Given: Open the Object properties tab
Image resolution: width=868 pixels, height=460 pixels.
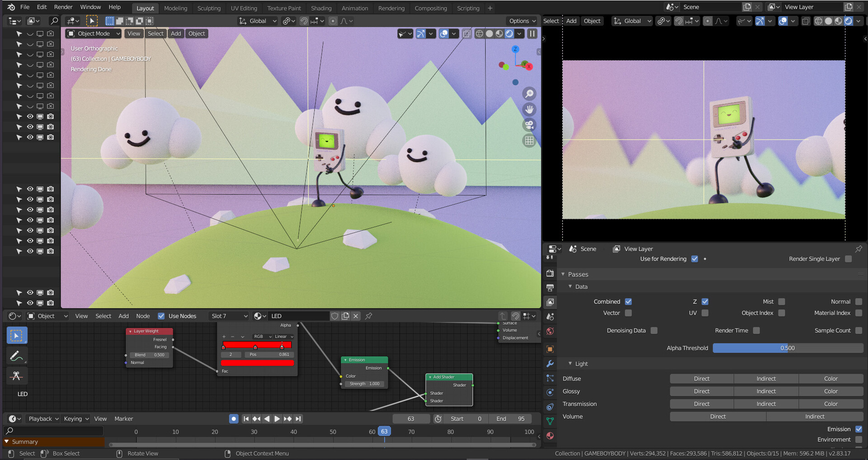Looking at the screenshot, I should pos(550,349).
